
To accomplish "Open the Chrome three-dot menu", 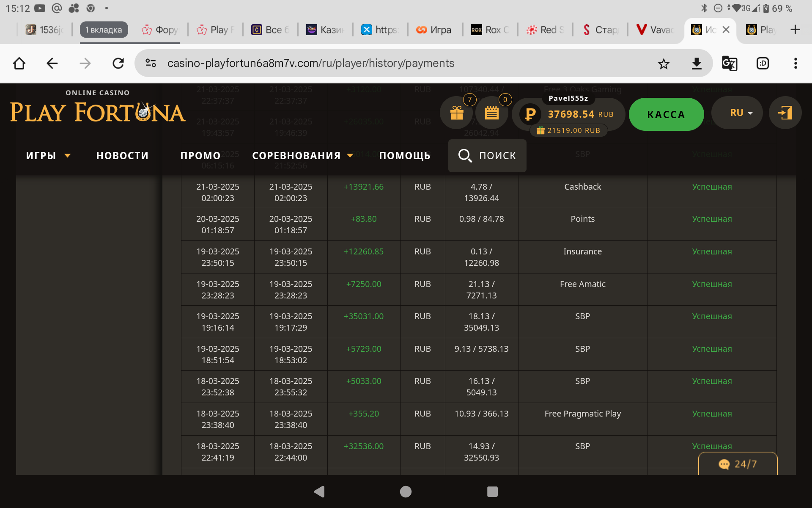I will [x=795, y=63].
